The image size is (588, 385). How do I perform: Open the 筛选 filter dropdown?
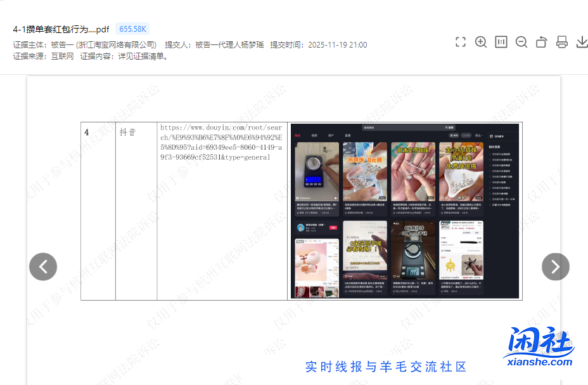[477, 134]
